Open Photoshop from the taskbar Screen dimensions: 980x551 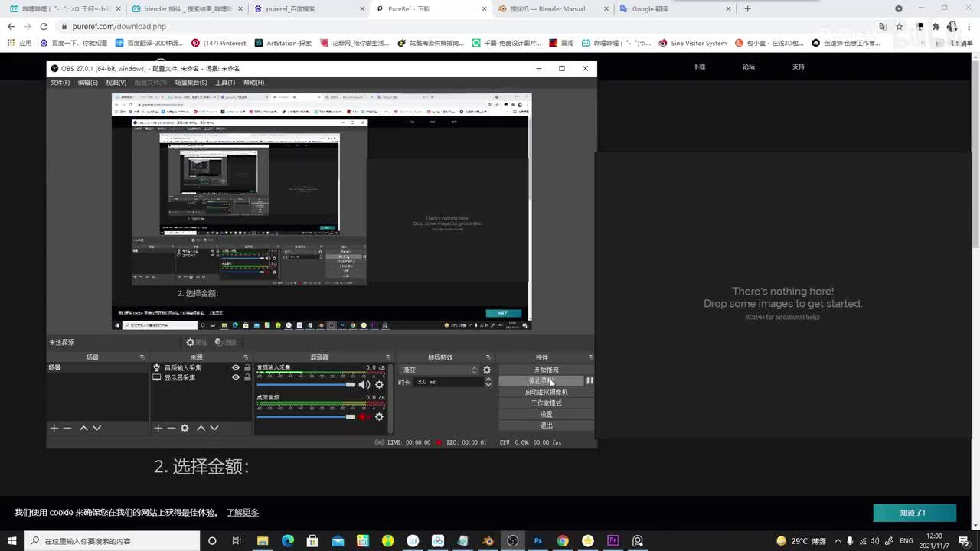538,541
